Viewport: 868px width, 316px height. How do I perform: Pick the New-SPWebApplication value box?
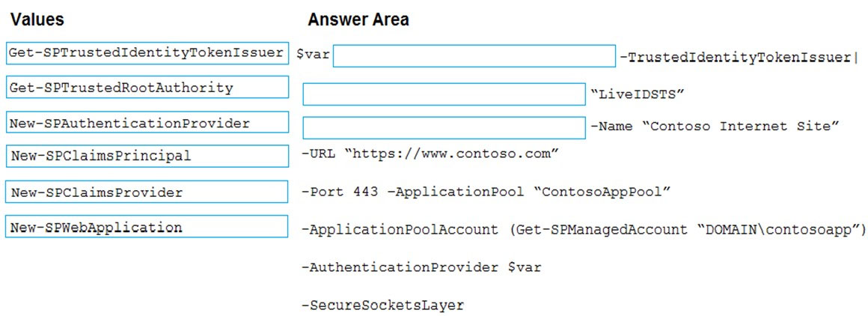pyautogui.click(x=147, y=226)
